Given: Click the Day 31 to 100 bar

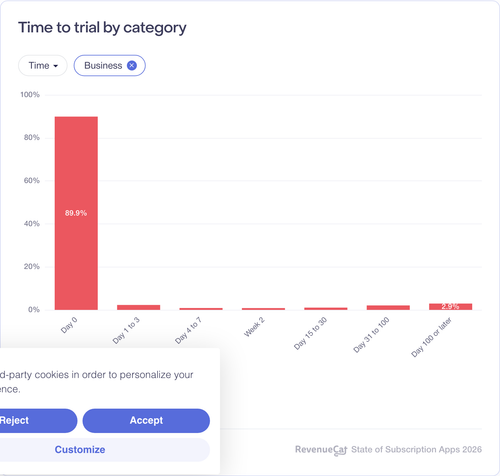Looking at the screenshot, I should pyautogui.click(x=388, y=308).
